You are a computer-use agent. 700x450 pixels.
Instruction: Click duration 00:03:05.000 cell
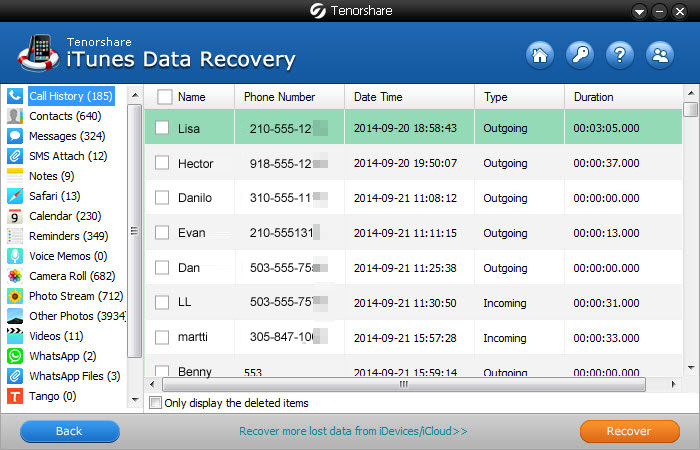point(606,129)
